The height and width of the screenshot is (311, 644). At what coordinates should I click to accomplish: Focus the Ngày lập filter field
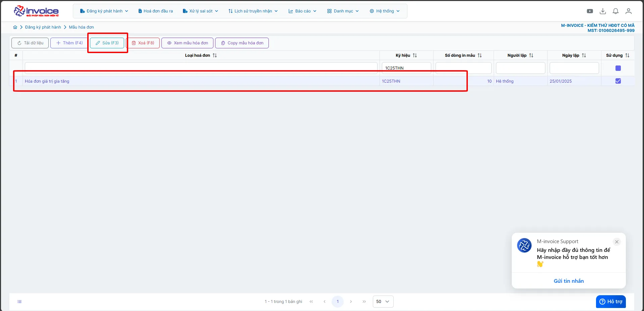tap(574, 68)
